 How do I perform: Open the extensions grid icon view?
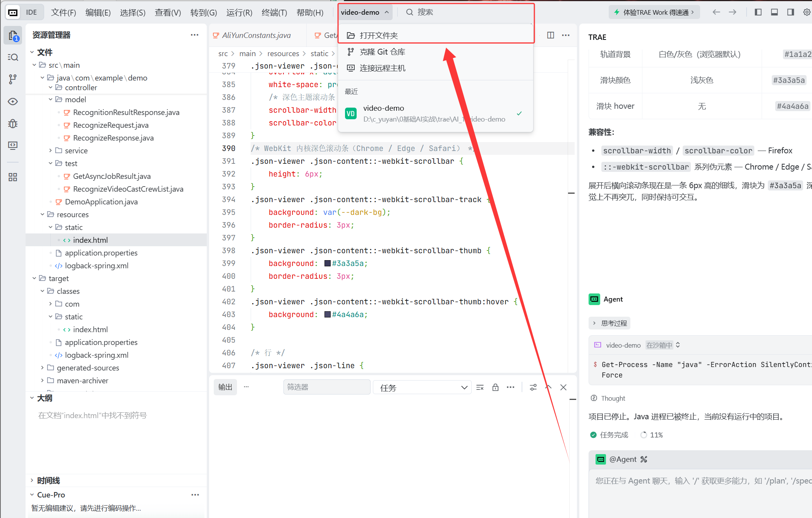[13, 177]
